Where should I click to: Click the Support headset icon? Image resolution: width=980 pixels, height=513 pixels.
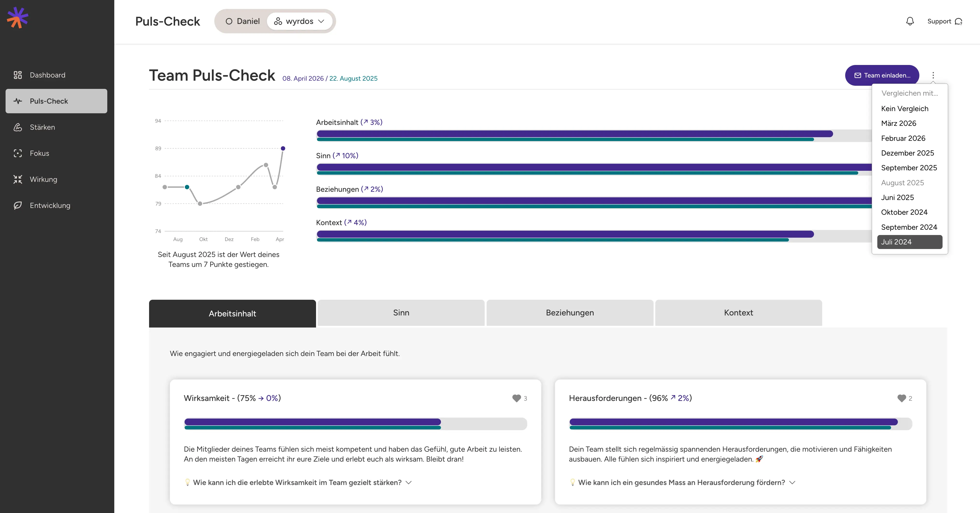pyautogui.click(x=959, y=22)
